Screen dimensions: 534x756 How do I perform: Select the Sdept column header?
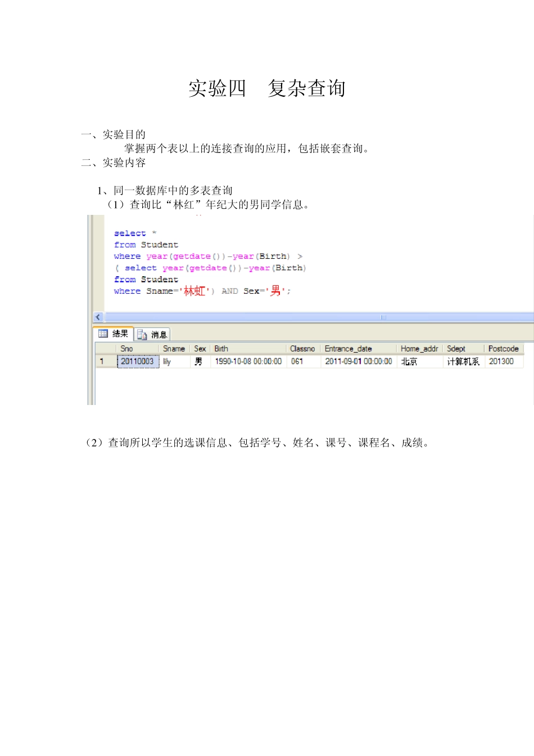pyautogui.click(x=464, y=349)
